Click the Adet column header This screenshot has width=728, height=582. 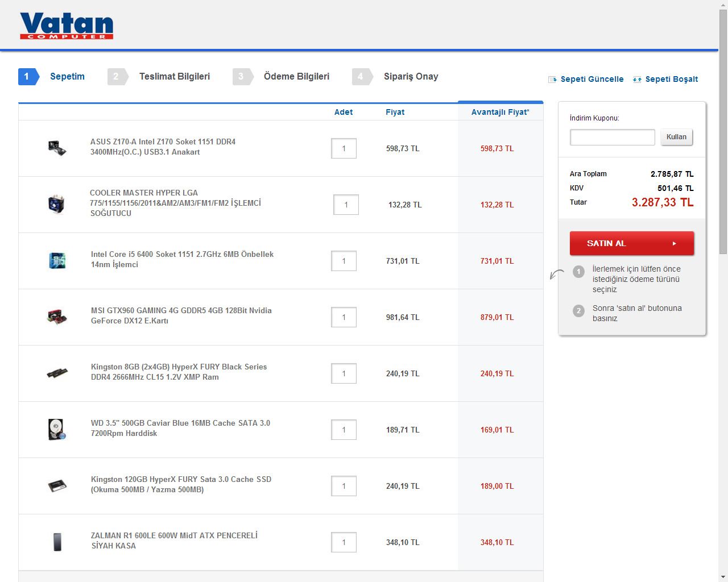tap(344, 112)
